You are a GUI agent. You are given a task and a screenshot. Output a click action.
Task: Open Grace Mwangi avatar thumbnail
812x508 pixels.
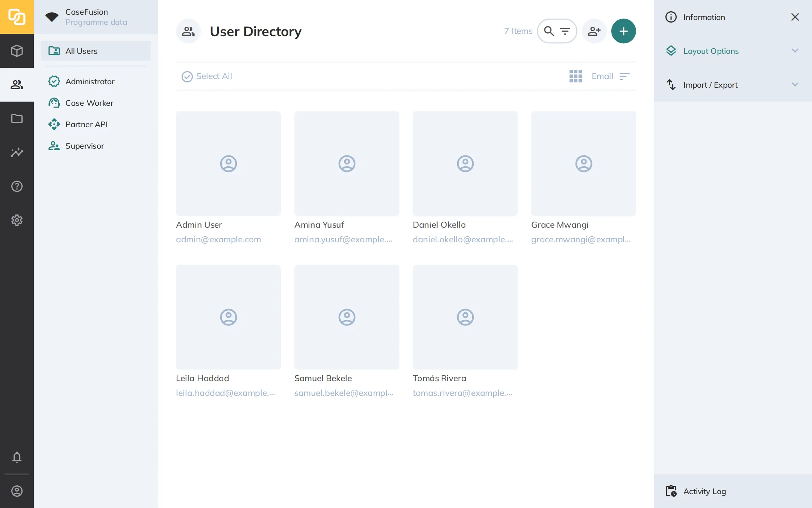[x=583, y=164]
